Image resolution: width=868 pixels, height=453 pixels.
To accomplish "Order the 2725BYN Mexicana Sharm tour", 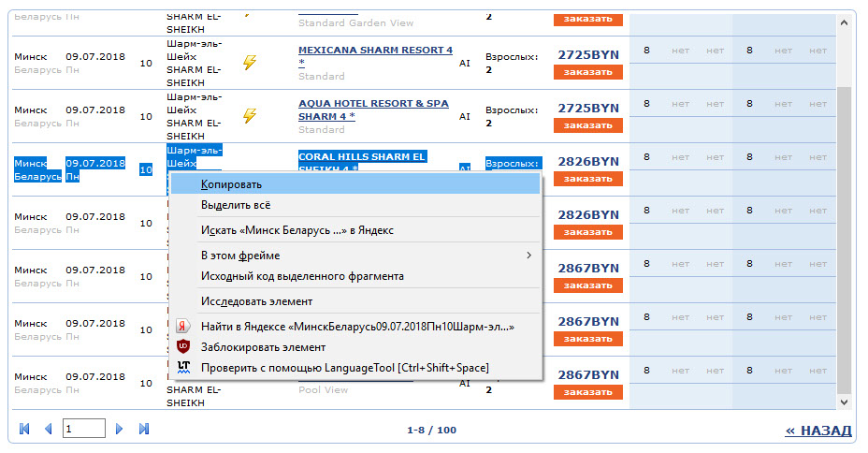I will (x=587, y=72).
